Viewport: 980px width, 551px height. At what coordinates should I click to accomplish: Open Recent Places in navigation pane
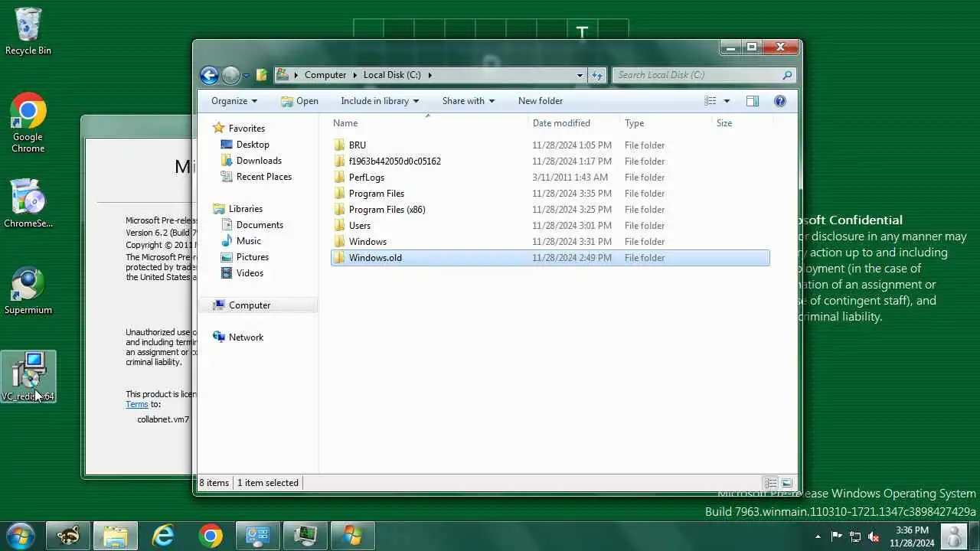click(x=263, y=177)
